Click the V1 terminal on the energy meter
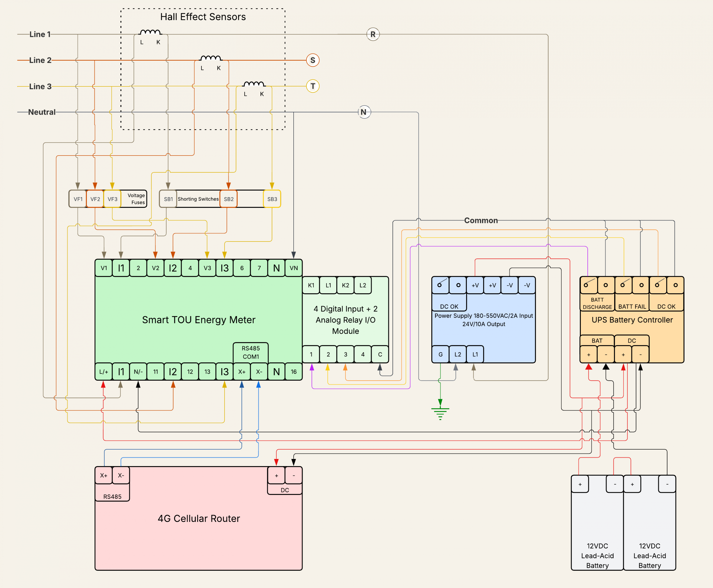This screenshot has height=588, width=713. (104, 268)
